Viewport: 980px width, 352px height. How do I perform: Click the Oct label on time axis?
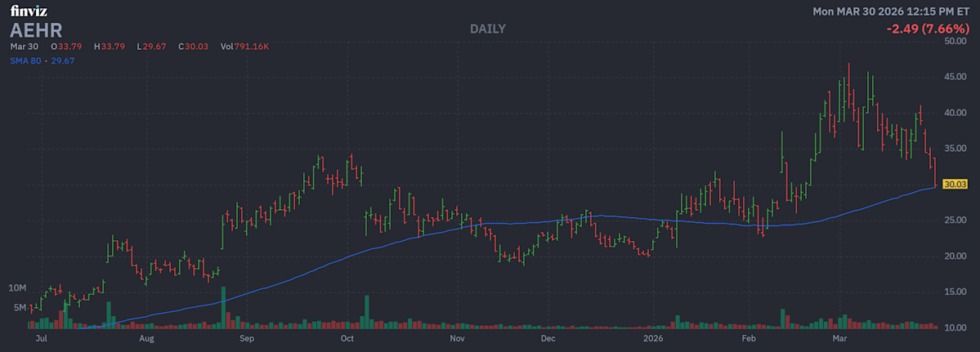(x=347, y=337)
